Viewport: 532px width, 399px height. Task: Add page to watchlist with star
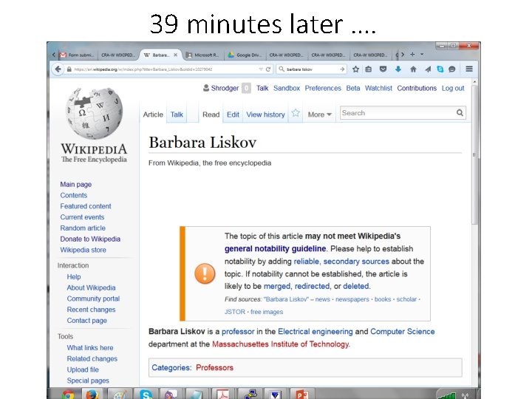[x=296, y=113]
